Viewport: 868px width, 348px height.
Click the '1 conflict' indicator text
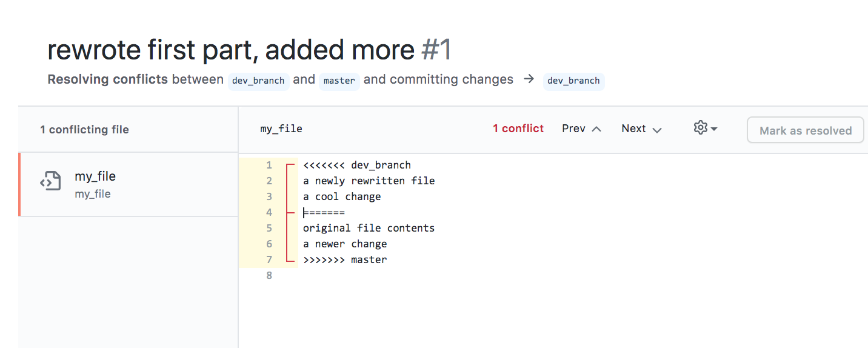click(x=518, y=129)
